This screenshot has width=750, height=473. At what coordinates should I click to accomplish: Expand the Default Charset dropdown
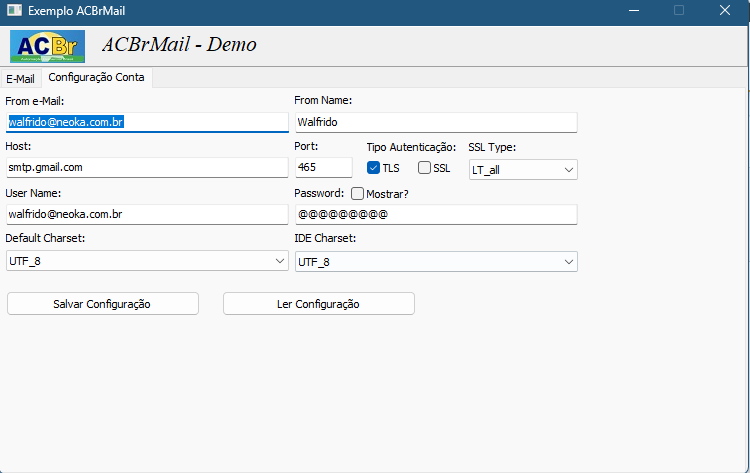click(147, 261)
